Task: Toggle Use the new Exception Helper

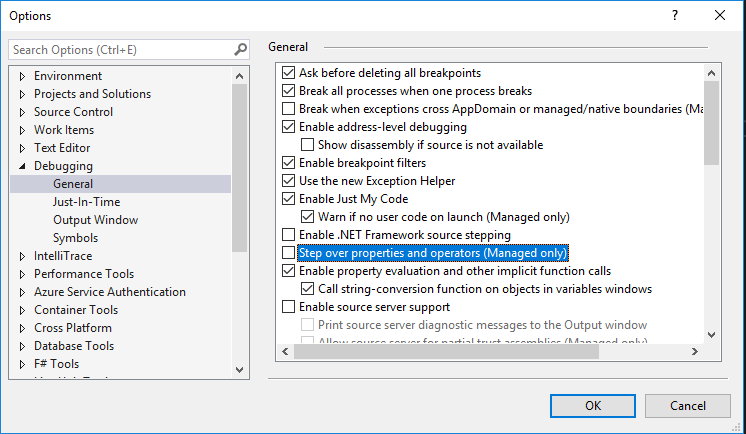Action: click(288, 181)
